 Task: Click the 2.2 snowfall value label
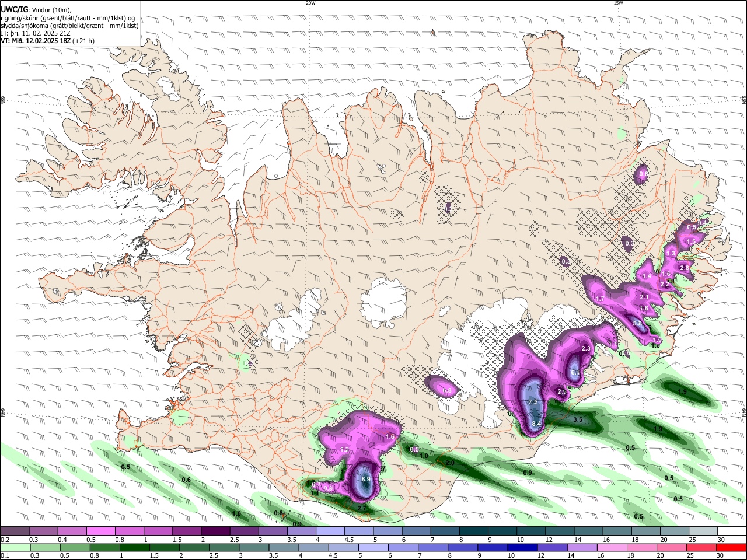pyautogui.click(x=664, y=284)
